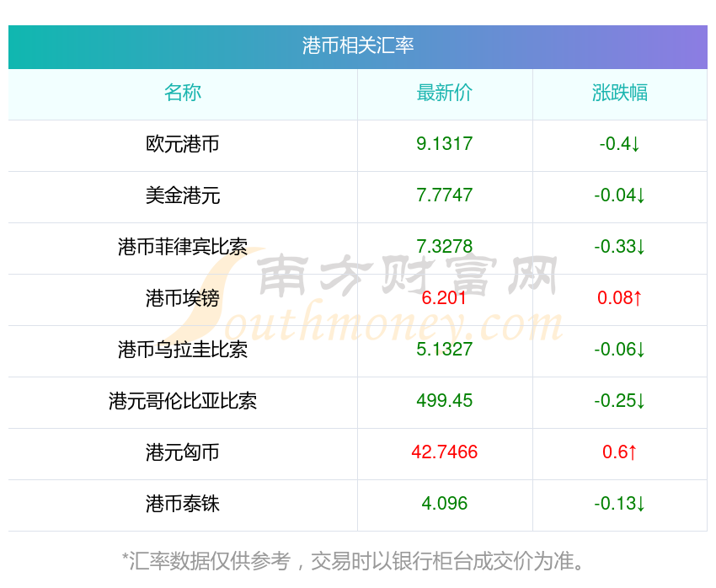The height and width of the screenshot is (588, 716).
Task: Click the red price value 42.7466
Action: click(x=444, y=452)
